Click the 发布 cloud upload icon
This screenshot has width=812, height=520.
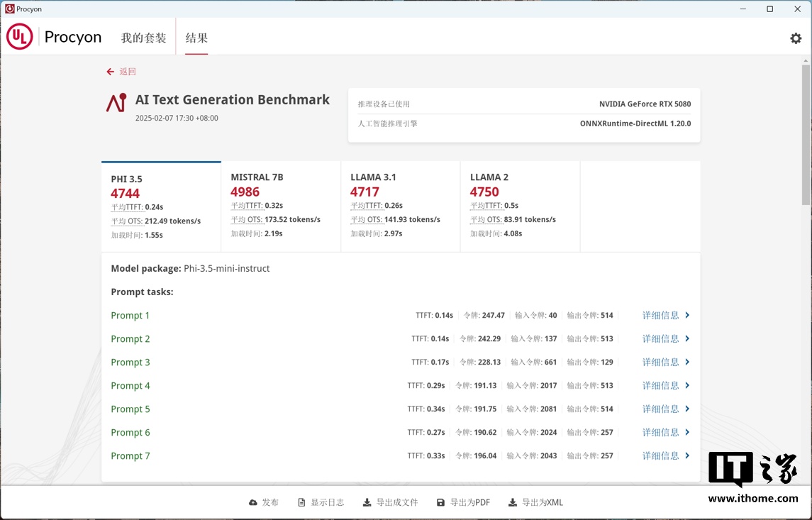(x=253, y=503)
